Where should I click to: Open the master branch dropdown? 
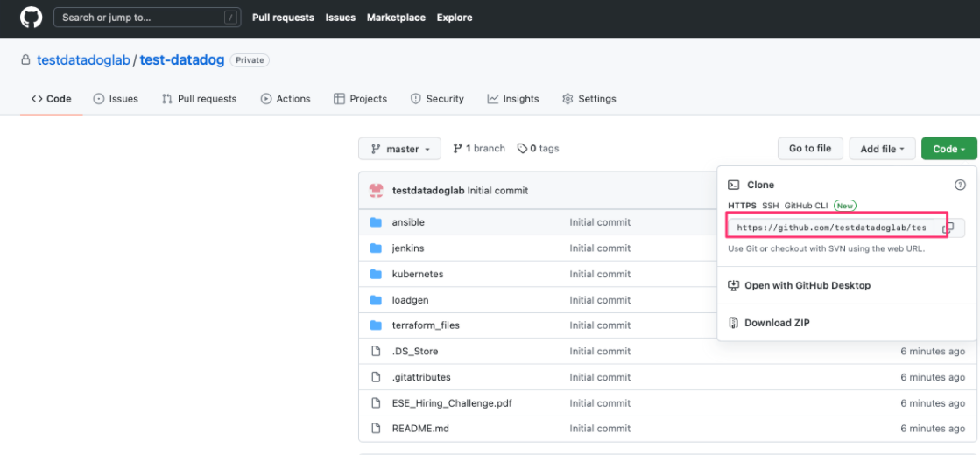pyautogui.click(x=399, y=149)
